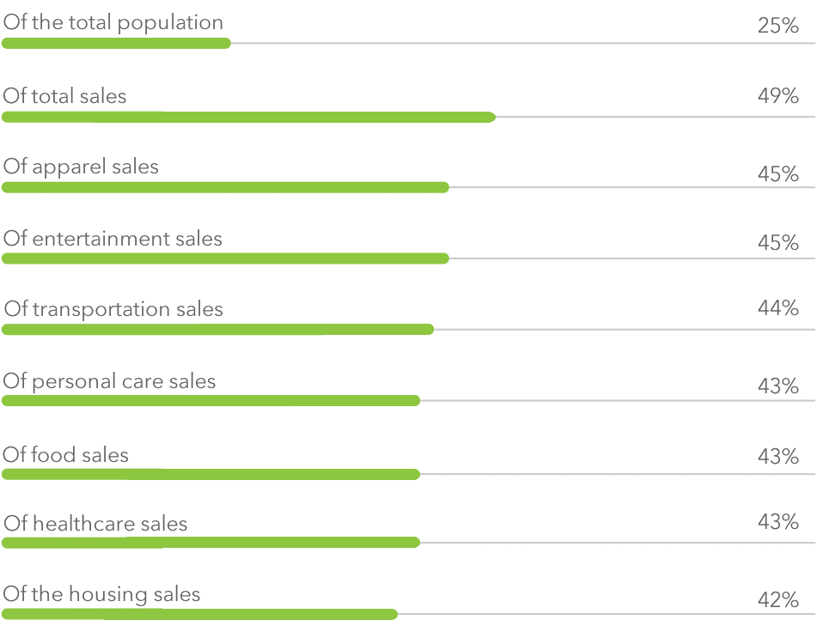Select the total population green bar
The image size is (817, 644).
pos(116,43)
